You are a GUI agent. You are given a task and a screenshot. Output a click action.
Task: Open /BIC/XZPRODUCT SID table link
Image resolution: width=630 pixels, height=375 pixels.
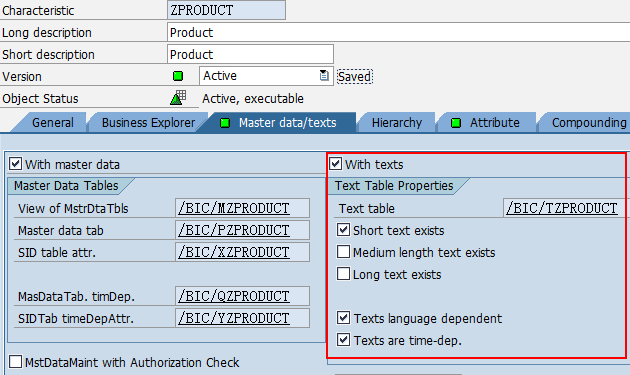tap(234, 252)
